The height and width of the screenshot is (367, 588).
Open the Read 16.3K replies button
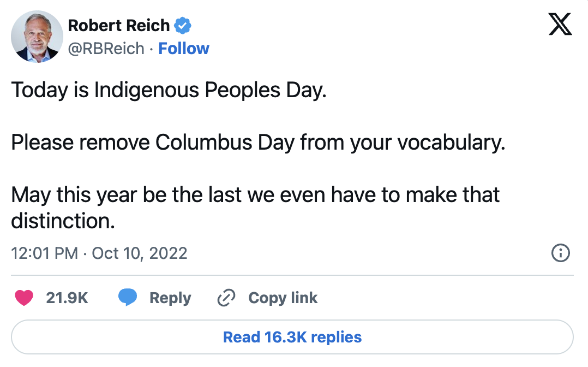click(x=292, y=337)
